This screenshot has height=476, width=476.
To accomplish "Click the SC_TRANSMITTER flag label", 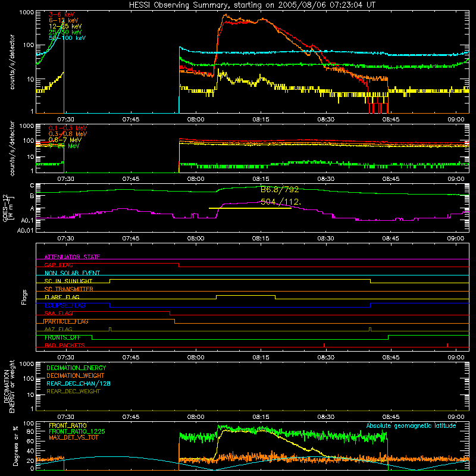I will [69, 289].
